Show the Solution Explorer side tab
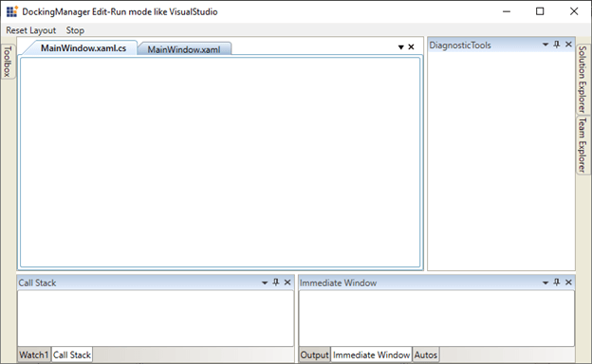Screen dimensions: 592x364 pyautogui.click(x=583, y=80)
